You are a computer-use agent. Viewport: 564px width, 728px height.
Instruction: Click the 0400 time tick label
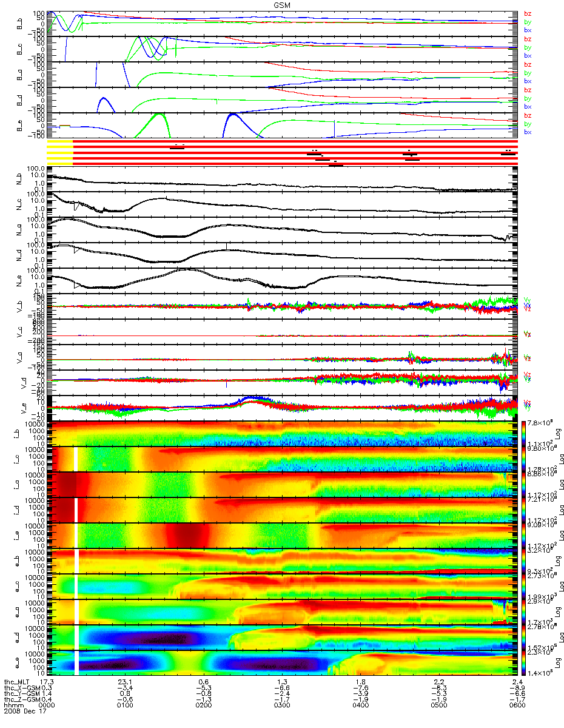click(360, 705)
